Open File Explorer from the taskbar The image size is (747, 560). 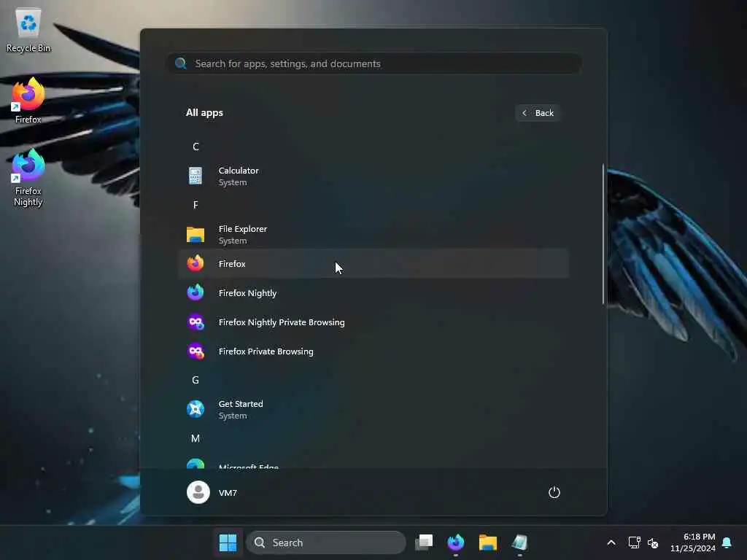(x=488, y=542)
